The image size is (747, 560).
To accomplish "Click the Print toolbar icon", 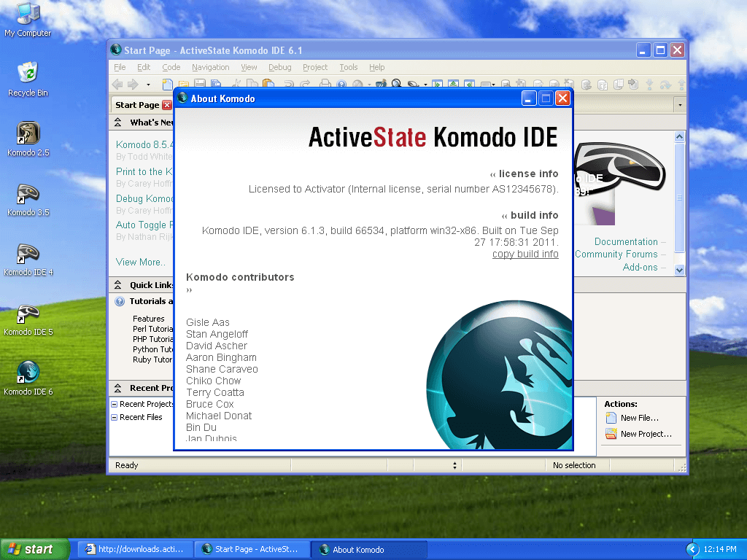I will click(325, 85).
